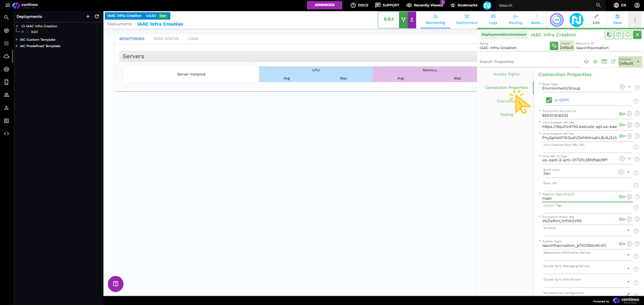Image resolution: width=644 pixels, height=305 pixels.
Task: Uncheck the Is GRPC checkbox
Action: coord(548,100)
